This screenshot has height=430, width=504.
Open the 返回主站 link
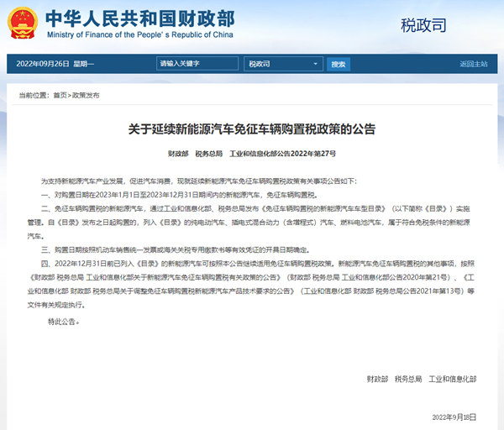[473, 64]
